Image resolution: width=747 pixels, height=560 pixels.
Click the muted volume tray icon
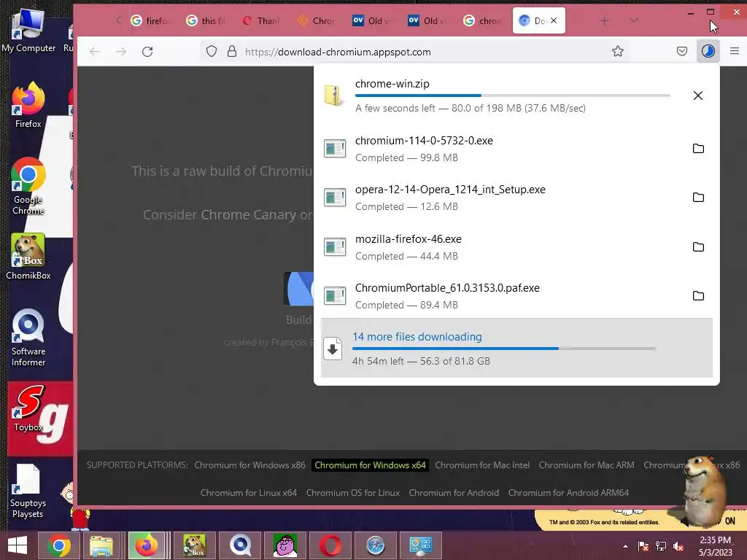[678, 546]
